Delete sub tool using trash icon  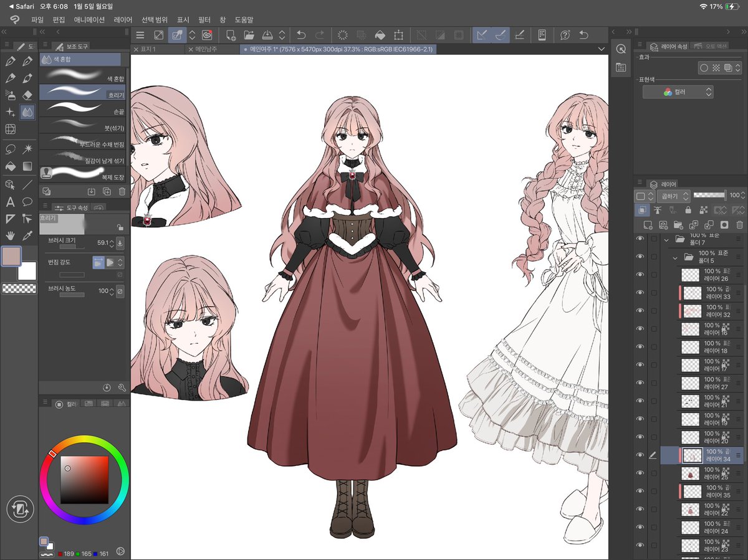click(122, 191)
